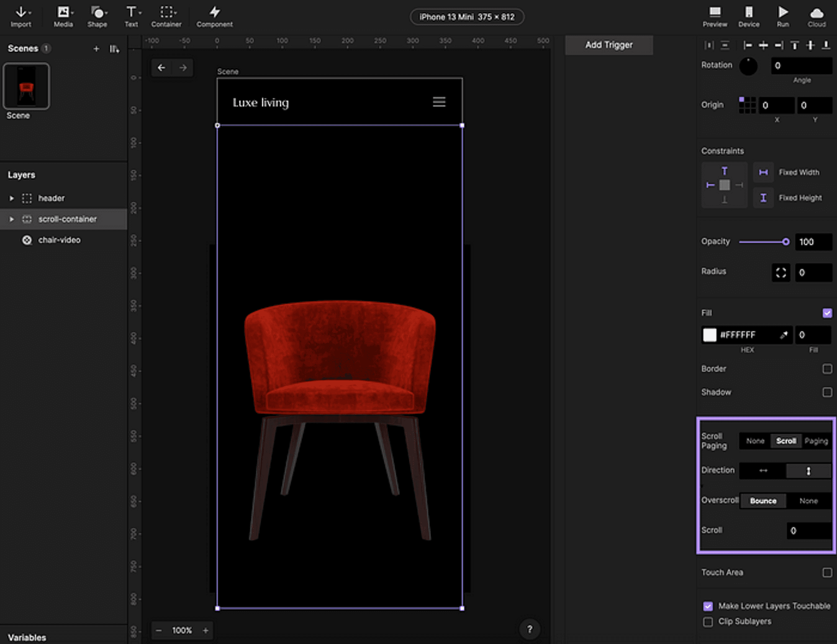Enable the Shadow checkbox
Screen dimensions: 837x644
click(827, 392)
